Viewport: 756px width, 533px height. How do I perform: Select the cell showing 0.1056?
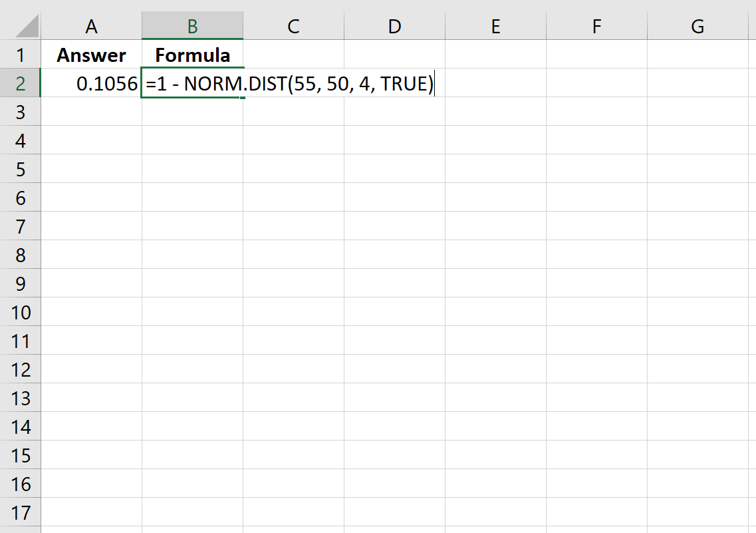pos(91,83)
